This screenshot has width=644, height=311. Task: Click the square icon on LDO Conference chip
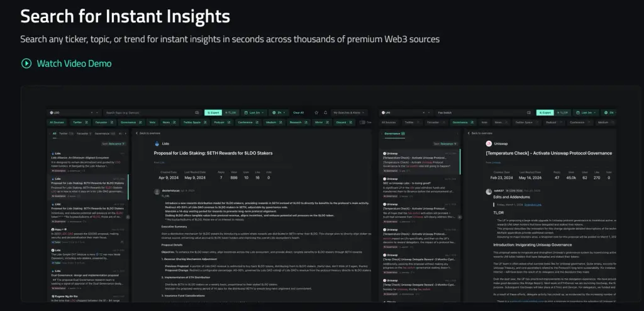(258, 123)
